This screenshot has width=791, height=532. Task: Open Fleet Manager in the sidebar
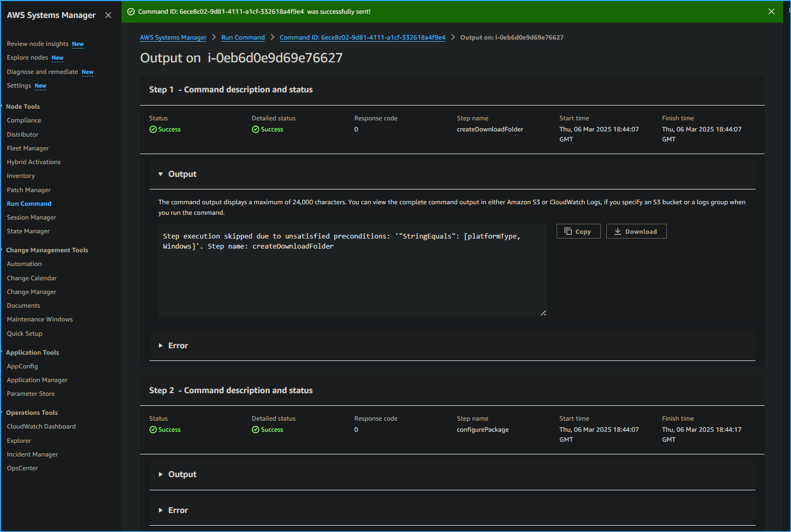click(28, 148)
